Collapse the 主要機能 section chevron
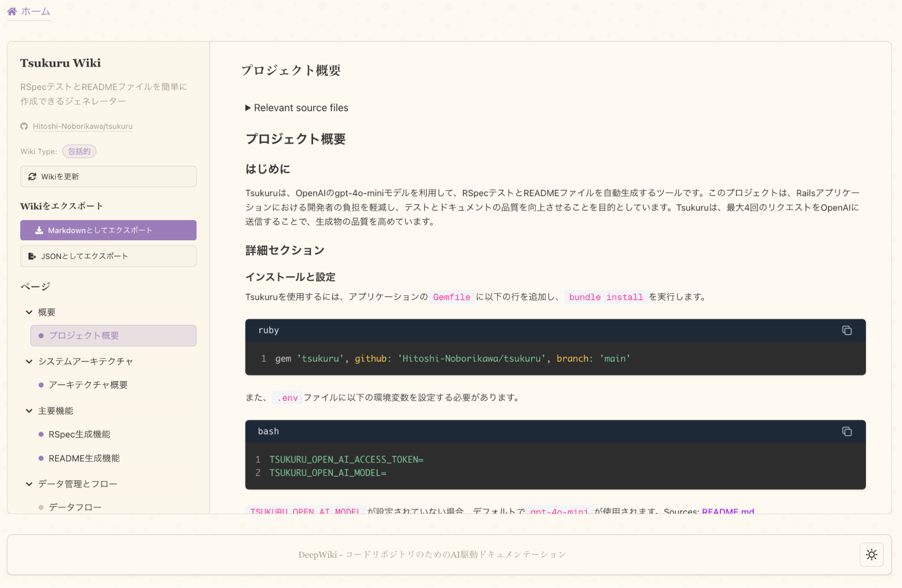902x588 pixels. (29, 411)
